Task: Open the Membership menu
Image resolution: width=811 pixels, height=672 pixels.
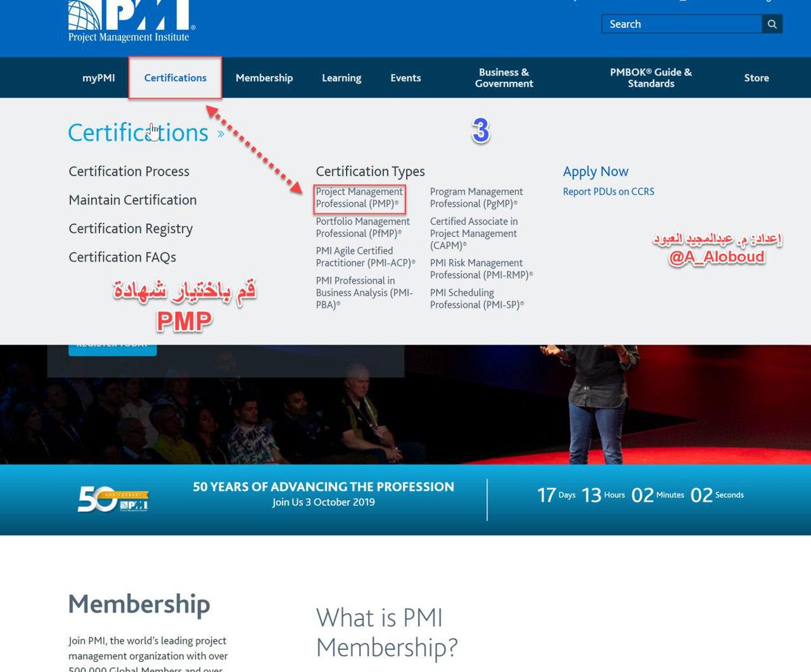Action: pos(264,78)
